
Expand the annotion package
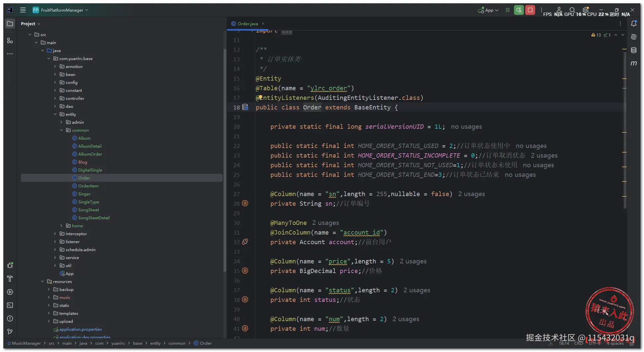[x=55, y=66]
